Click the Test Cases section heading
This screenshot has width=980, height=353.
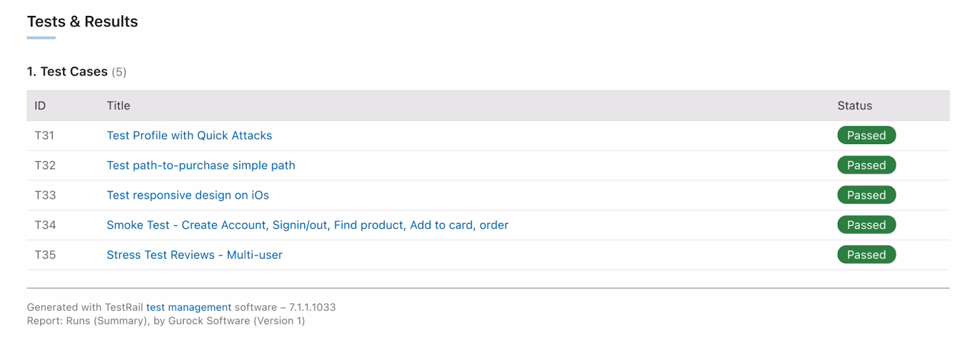(x=67, y=72)
